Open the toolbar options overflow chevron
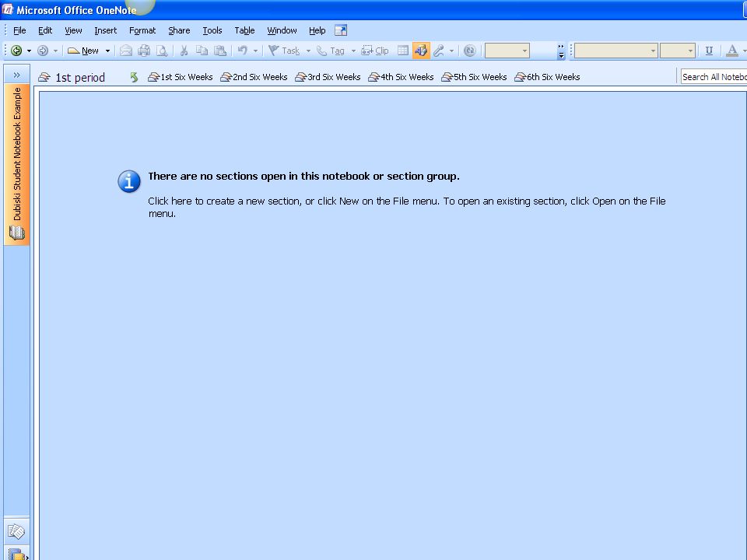The width and height of the screenshot is (747, 560). 561,51
